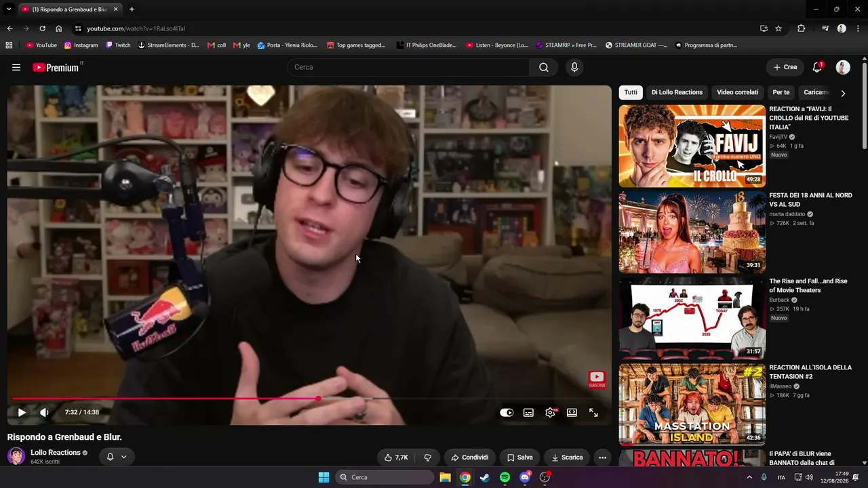Open the StreamElements bookmark
Image resolution: width=868 pixels, height=488 pixels.
click(x=168, y=45)
